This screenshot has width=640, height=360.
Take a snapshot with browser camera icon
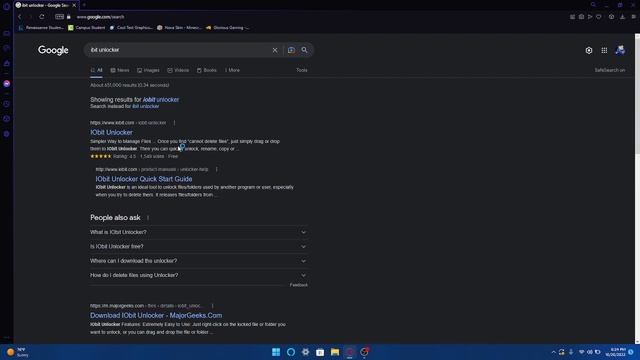pyautogui.click(x=581, y=17)
